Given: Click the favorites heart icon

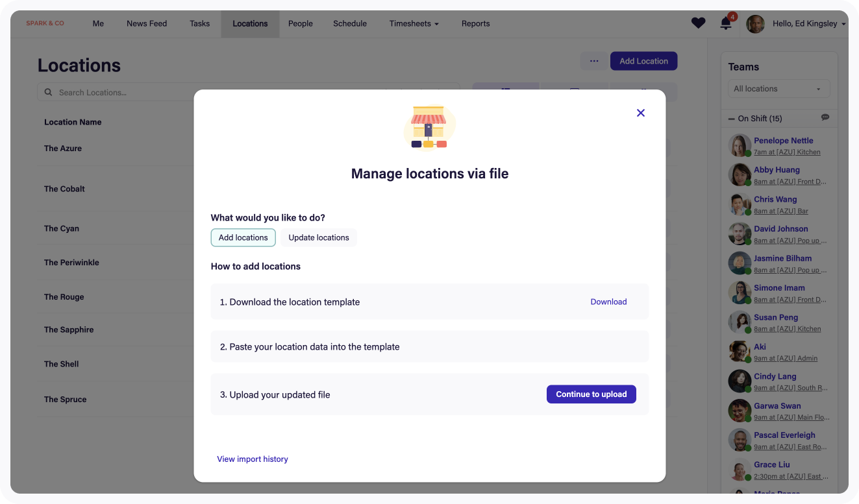Looking at the screenshot, I should (x=698, y=23).
